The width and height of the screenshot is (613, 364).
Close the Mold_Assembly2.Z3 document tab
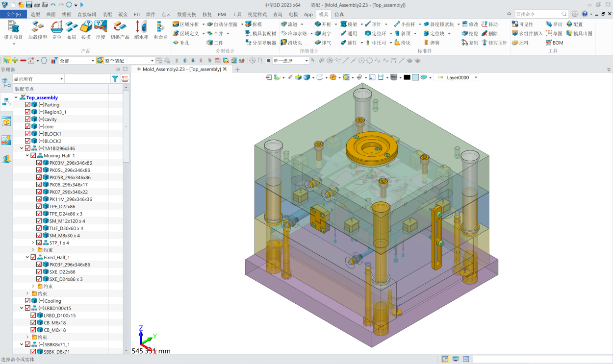225,69
